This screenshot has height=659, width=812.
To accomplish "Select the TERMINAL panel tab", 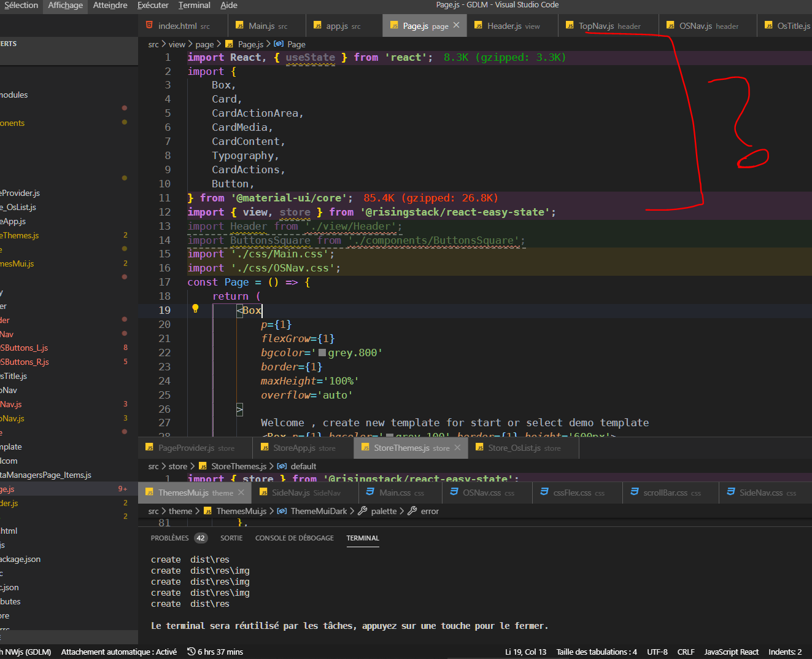I will pos(363,538).
